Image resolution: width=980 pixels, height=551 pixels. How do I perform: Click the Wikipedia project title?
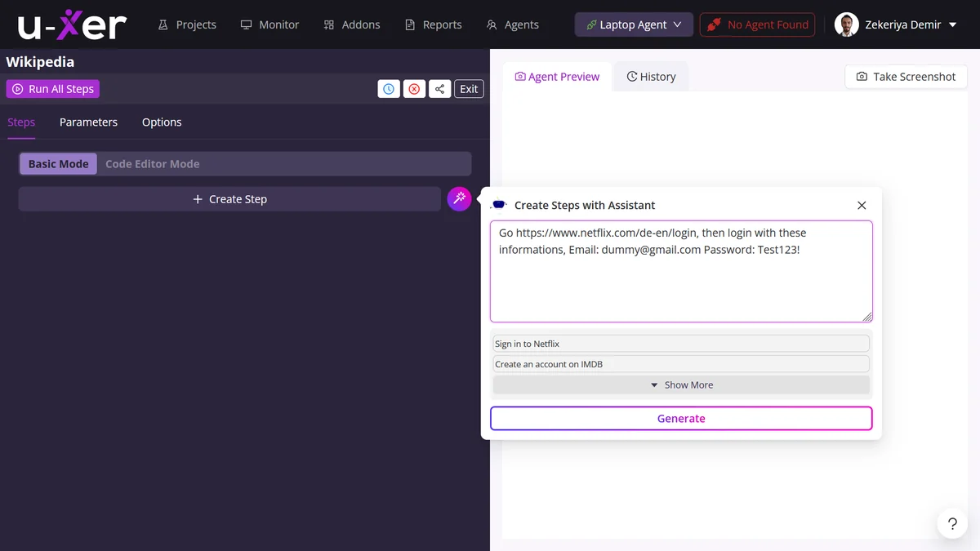pyautogui.click(x=40, y=62)
